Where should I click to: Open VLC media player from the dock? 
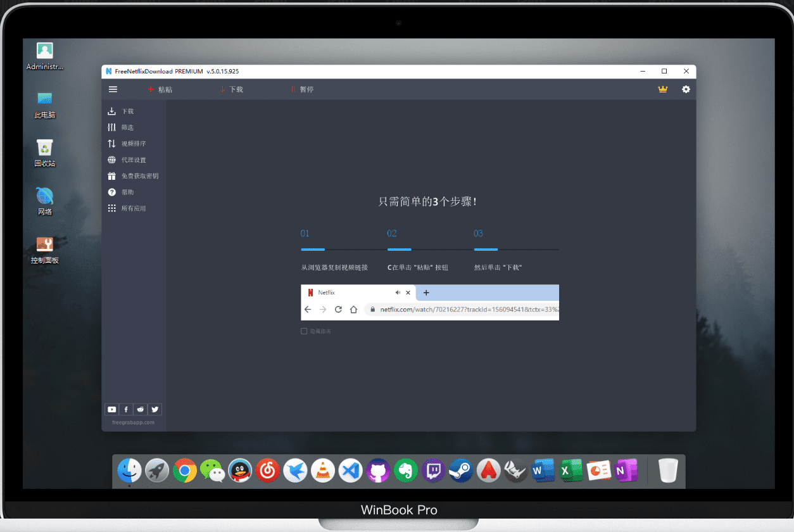pyautogui.click(x=323, y=471)
